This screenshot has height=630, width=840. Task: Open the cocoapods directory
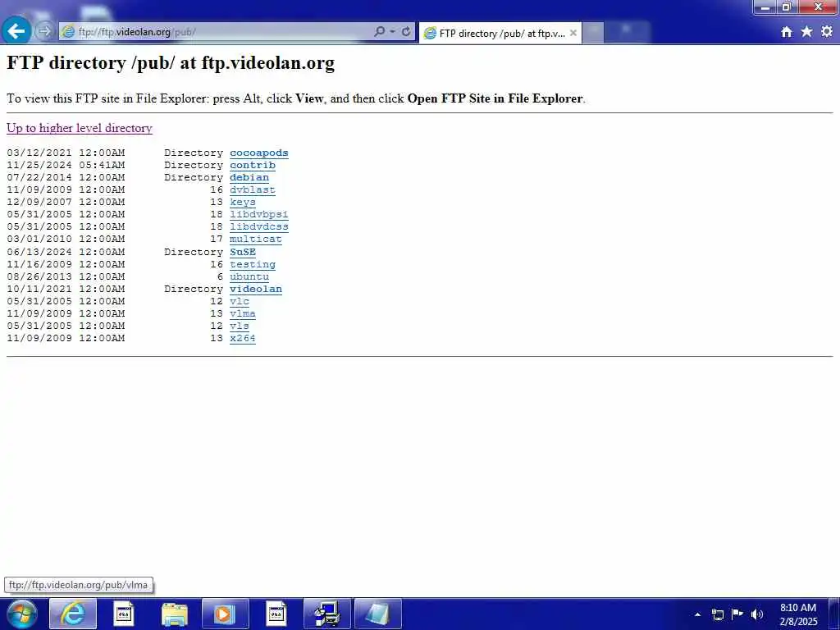point(258,153)
